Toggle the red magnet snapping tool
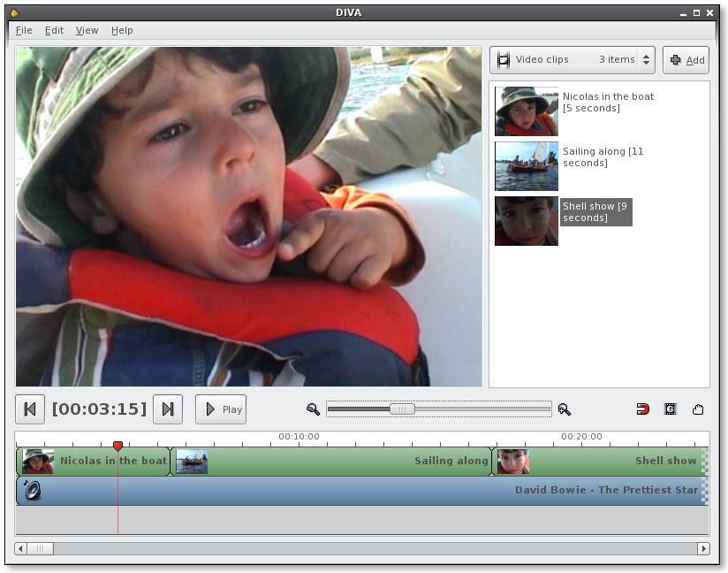 point(643,409)
